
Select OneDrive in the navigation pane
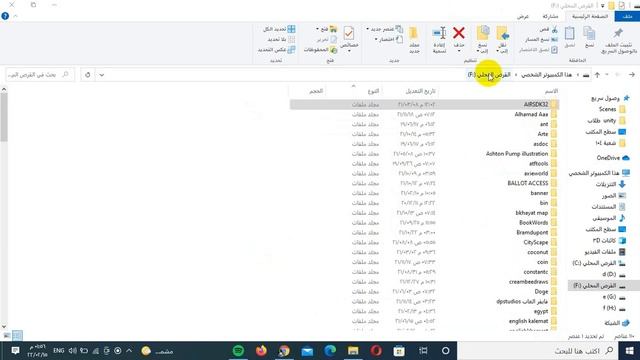click(612, 158)
